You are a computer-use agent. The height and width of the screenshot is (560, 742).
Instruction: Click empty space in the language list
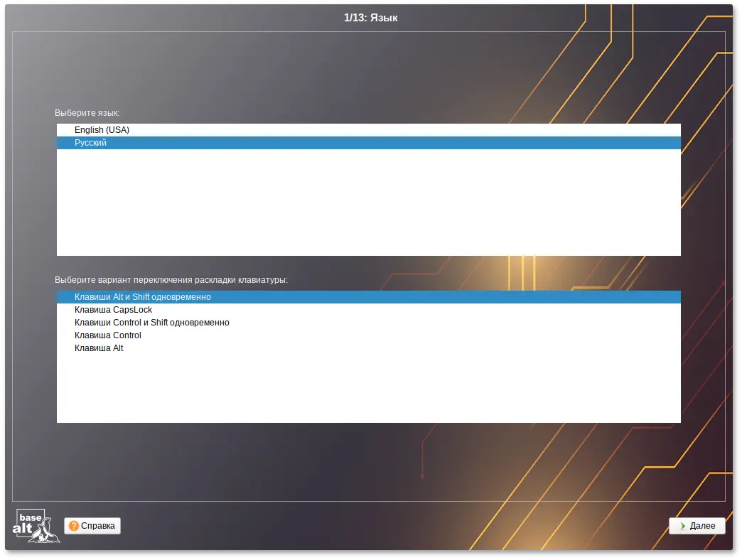click(368, 206)
